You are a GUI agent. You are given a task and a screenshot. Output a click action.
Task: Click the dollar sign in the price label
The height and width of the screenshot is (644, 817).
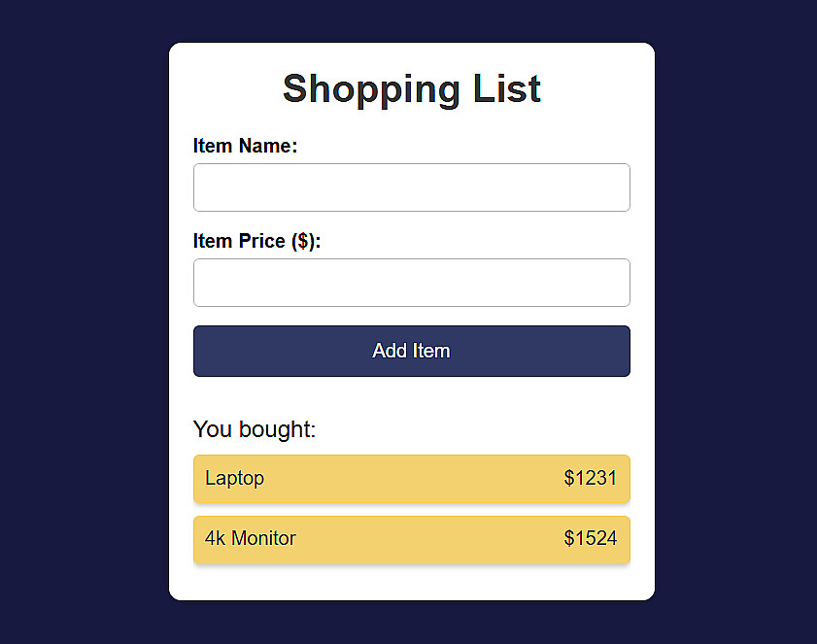pyautogui.click(x=304, y=241)
